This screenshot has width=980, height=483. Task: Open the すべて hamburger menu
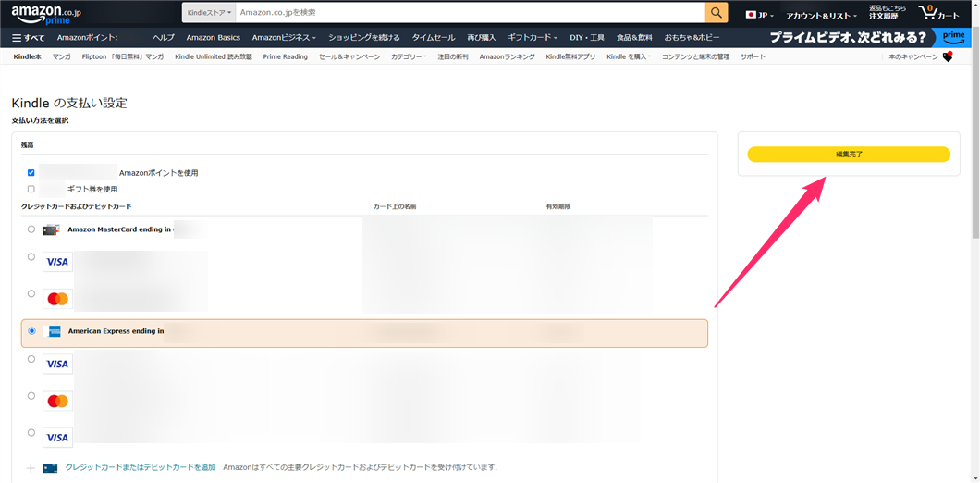tap(28, 38)
